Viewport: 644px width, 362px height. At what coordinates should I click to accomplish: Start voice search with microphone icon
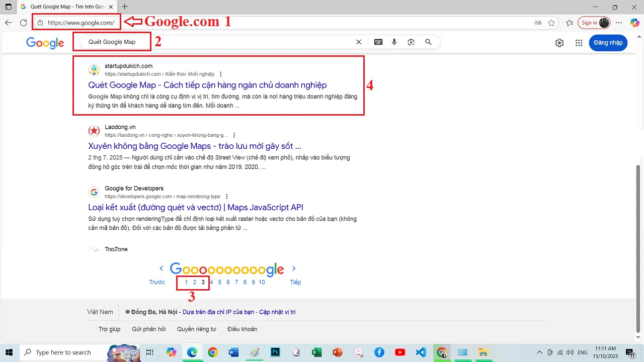[x=394, y=42]
